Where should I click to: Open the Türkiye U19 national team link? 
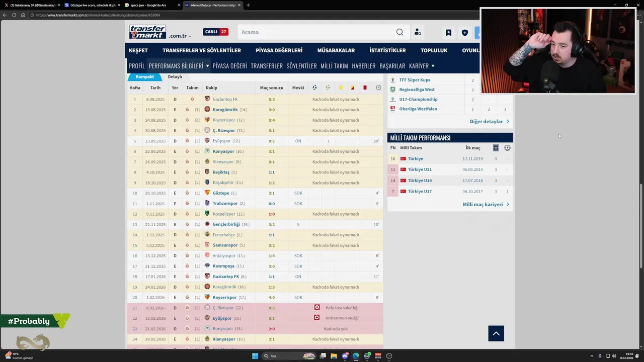[420, 180]
